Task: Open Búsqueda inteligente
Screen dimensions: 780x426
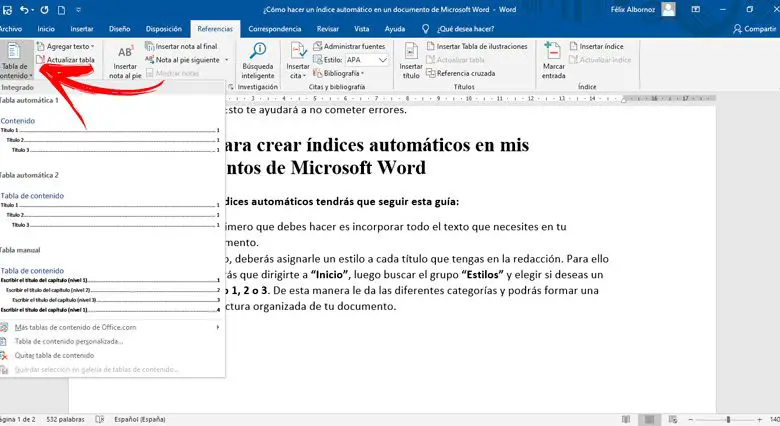Action: pos(258,61)
